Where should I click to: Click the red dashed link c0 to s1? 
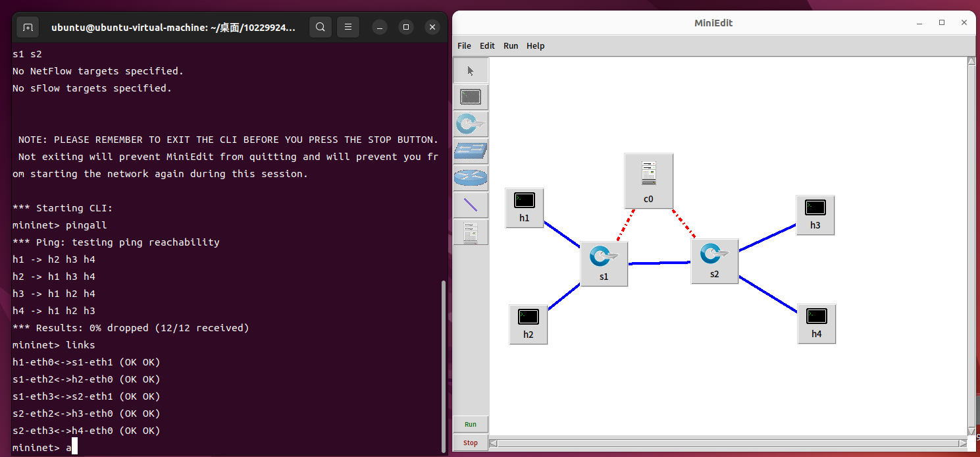626,225
